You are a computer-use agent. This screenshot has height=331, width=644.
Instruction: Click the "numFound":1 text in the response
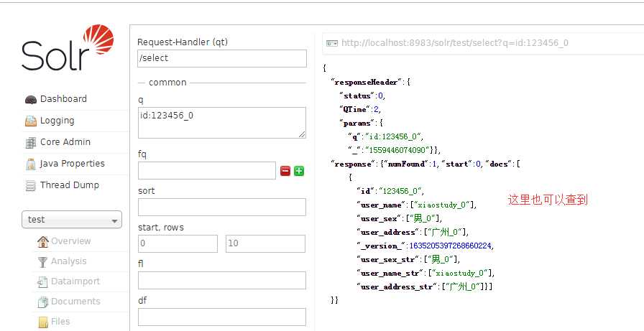tap(410, 164)
